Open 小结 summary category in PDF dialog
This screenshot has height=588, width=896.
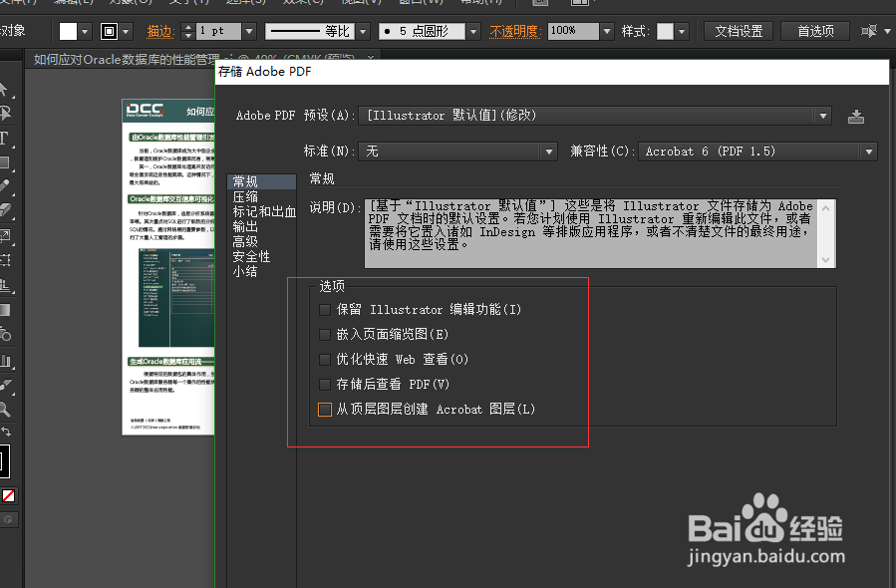tap(245, 271)
